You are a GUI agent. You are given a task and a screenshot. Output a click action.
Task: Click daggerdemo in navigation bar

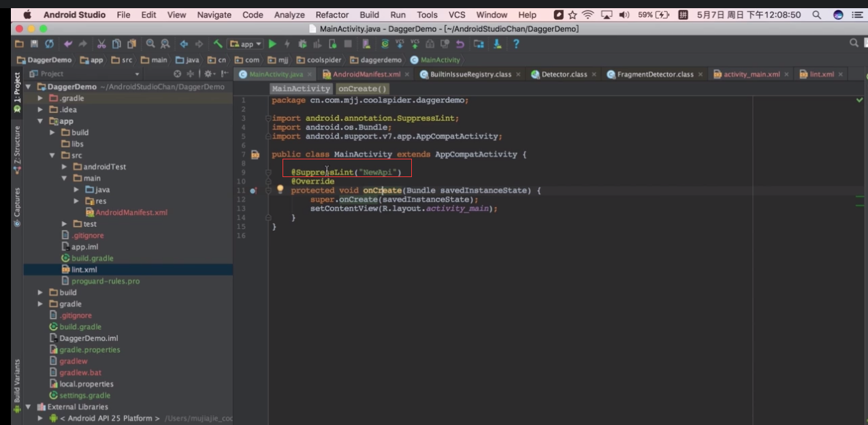click(376, 60)
